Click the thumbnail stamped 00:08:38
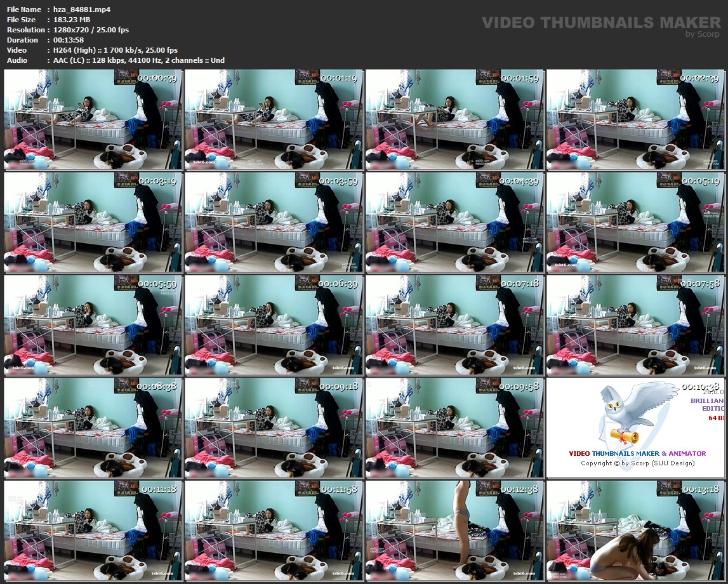Screen dimensions: 728x584 click(x=93, y=428)
